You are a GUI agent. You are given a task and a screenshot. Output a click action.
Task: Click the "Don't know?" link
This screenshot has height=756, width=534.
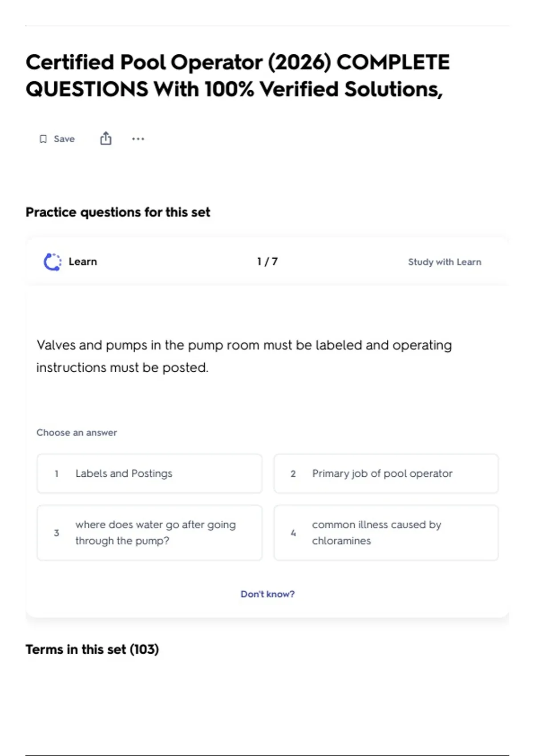pyautogui.click(x=267, y=594)
